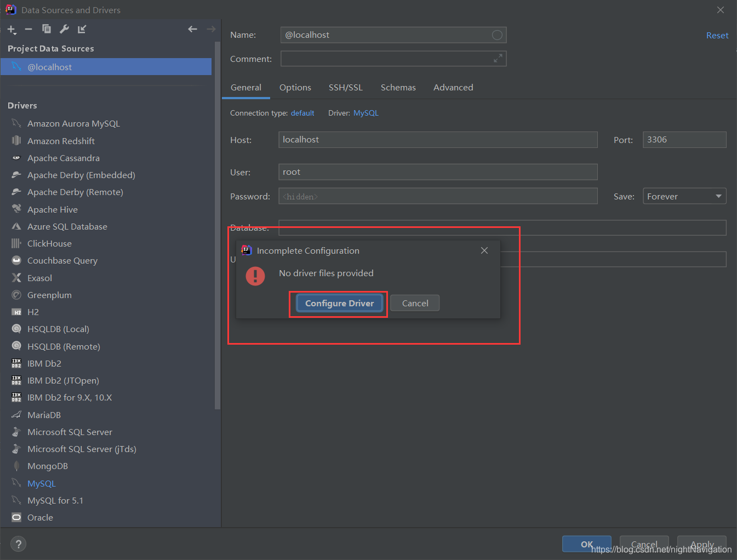Click the drivers list scrollbar

[218, 225]
